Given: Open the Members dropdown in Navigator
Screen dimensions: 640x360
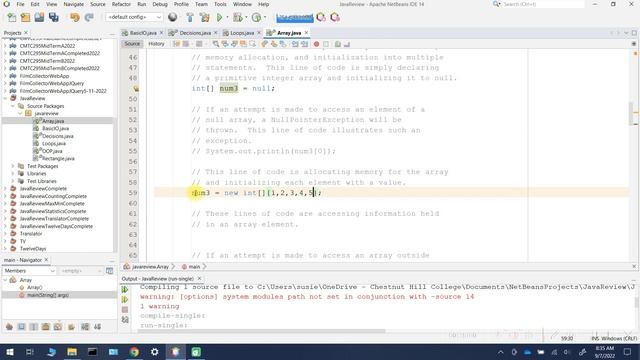Looking at the screenshot, I should coord(29,271).
